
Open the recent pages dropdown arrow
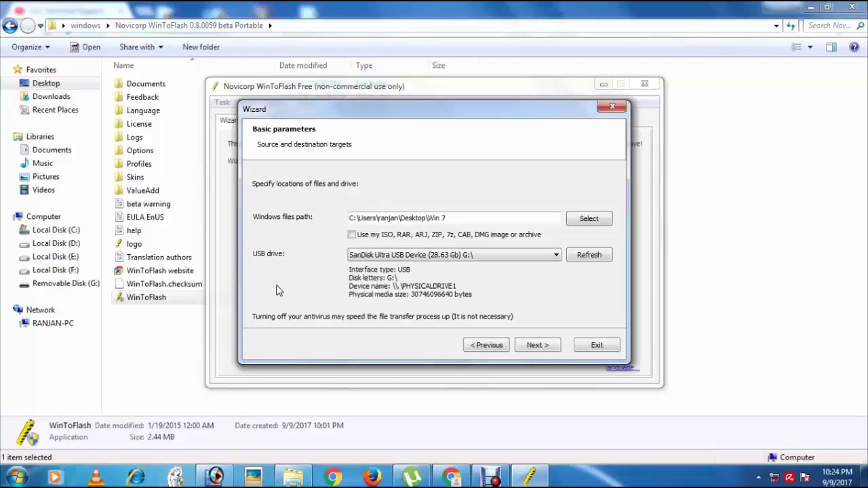[x=41, y=26]
